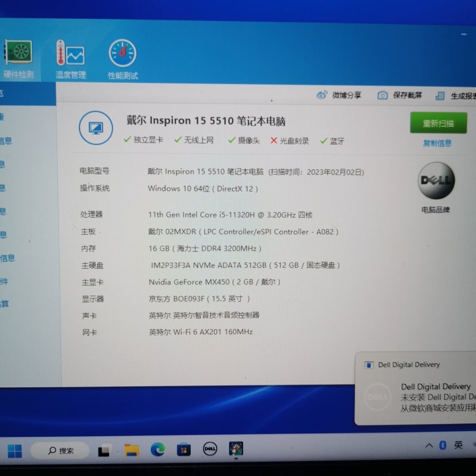This screenshot has width=476, height=476.
Task: Click the 微博分享 share icon
Action: (x=322, y=95)
